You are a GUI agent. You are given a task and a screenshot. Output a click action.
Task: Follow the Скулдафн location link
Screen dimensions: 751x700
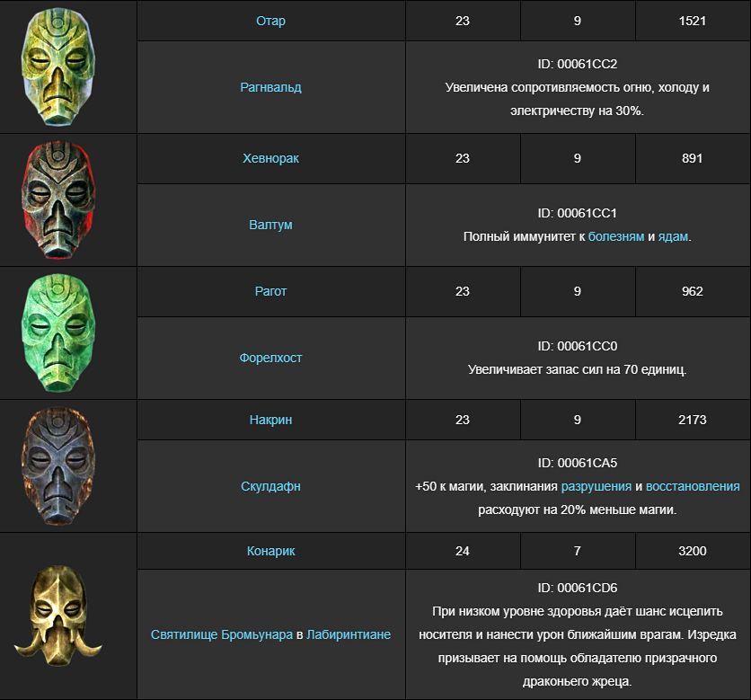click(270, 486)
